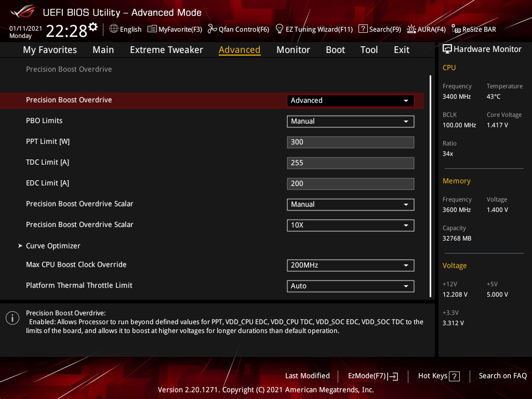
Task: Expand the PBO Limits Manual dropdown
Action: coord(350,122)
